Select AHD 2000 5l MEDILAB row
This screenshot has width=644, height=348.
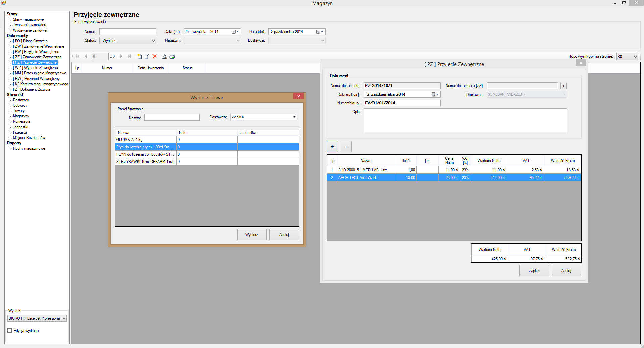click(454, 170)
